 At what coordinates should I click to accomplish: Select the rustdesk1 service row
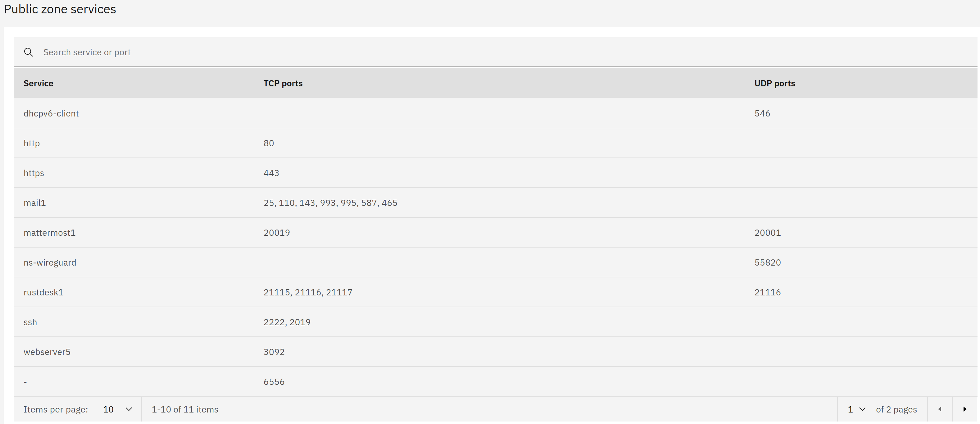[43, 292]
